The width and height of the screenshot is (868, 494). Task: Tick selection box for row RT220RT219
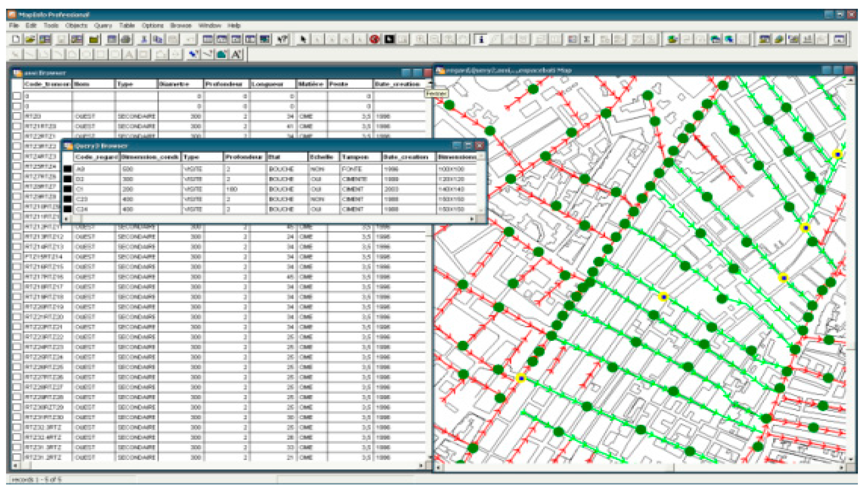coord(17,307)
